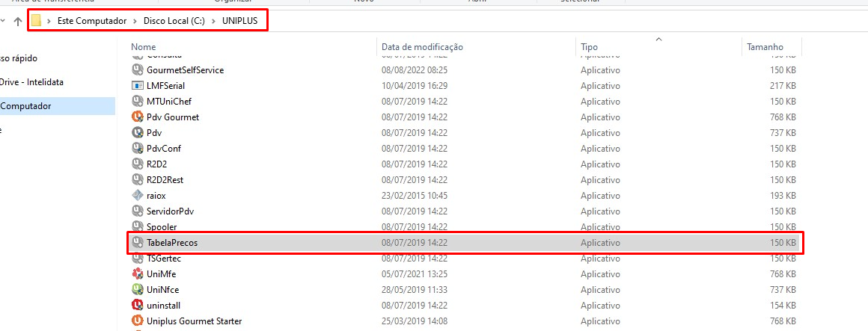Click the date 23/02/2015 10:45

(414, 195)
